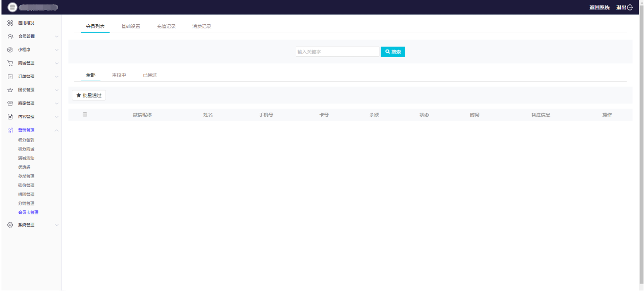Collapse the 营销管理 chevron
Viewport: 644px width, 291px height.
[56, 130]
